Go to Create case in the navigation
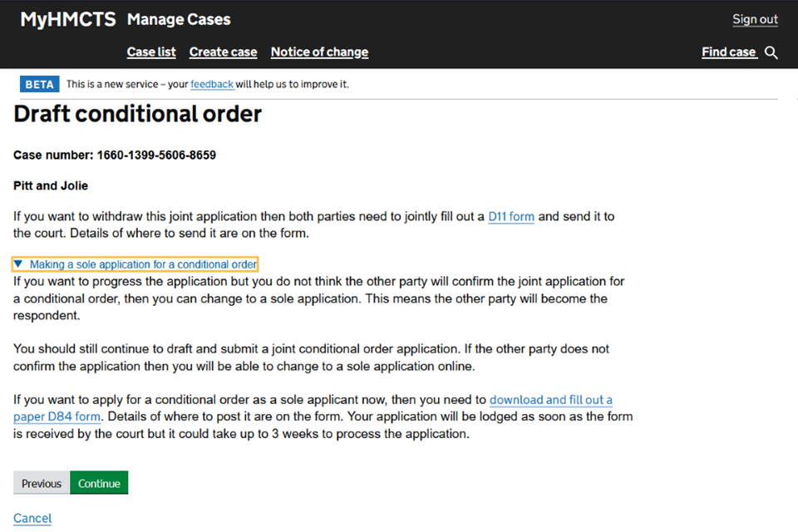Screen dimensions: 798x532 (x=223, y=52)
